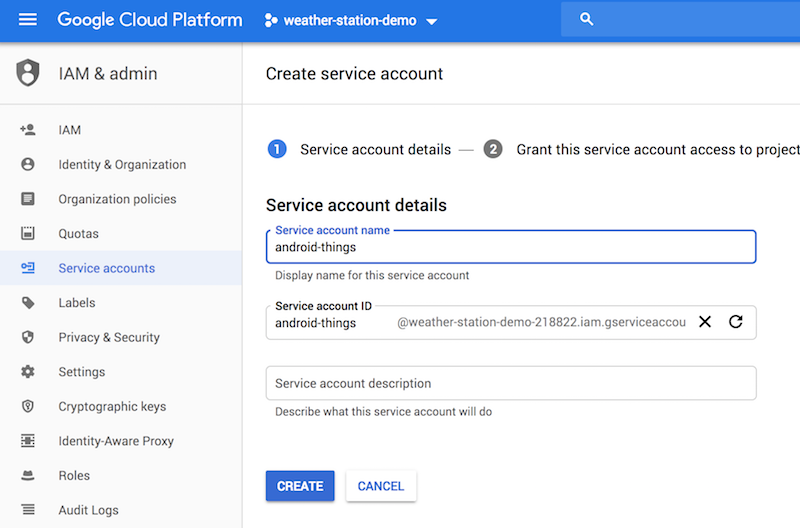
Task: Open IAM in the sidebar
Action: (x=70, y=130)
